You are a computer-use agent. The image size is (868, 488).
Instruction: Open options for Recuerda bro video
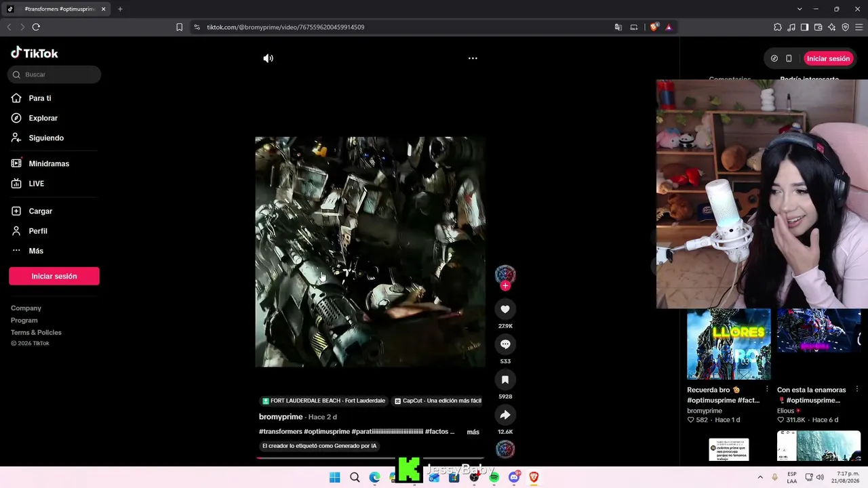coord(767,390)
